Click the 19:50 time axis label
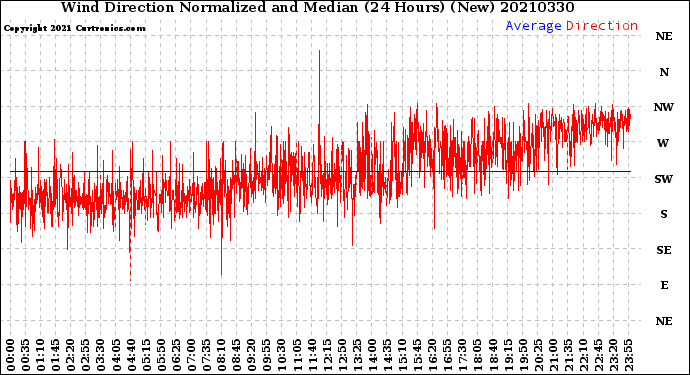The width and height of the screenshot is (690, 375). [522, 355]
